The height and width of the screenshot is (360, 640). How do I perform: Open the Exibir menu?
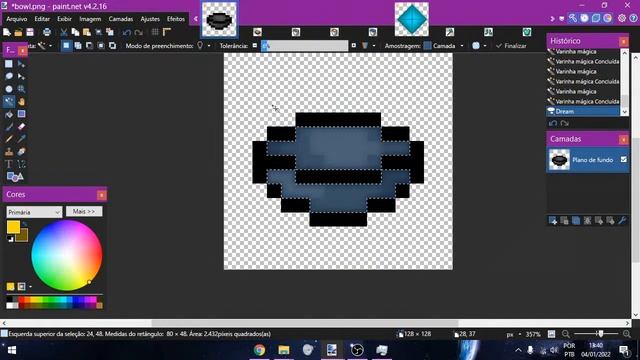[64, 19]
